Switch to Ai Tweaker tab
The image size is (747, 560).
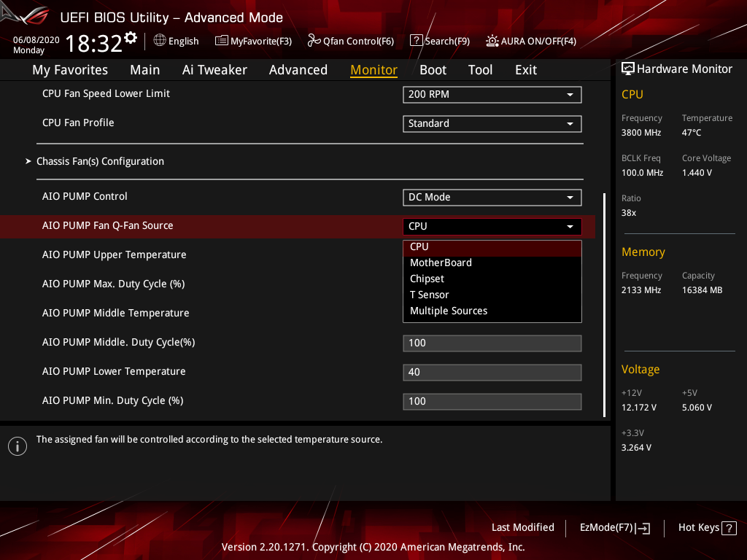click(x=214, y=70)
